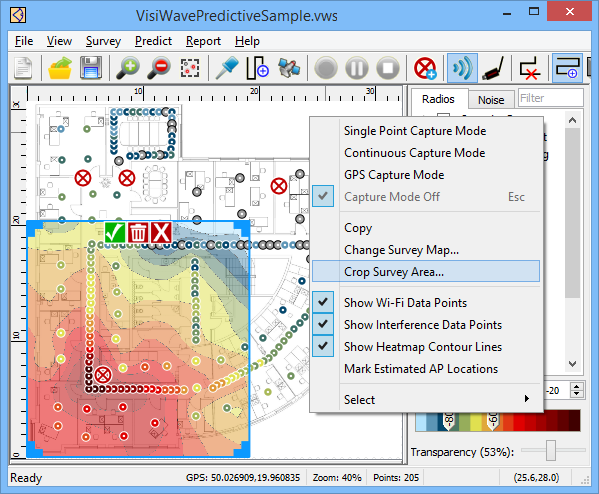Select Copy from the context menu

tap(426, 228)
